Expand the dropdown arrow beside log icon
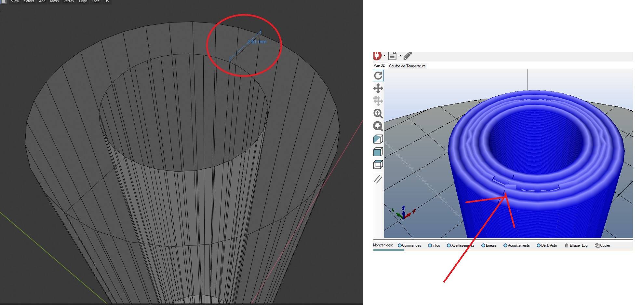The image size is (644, 306). pyautogui.click(x=400, y=56)
